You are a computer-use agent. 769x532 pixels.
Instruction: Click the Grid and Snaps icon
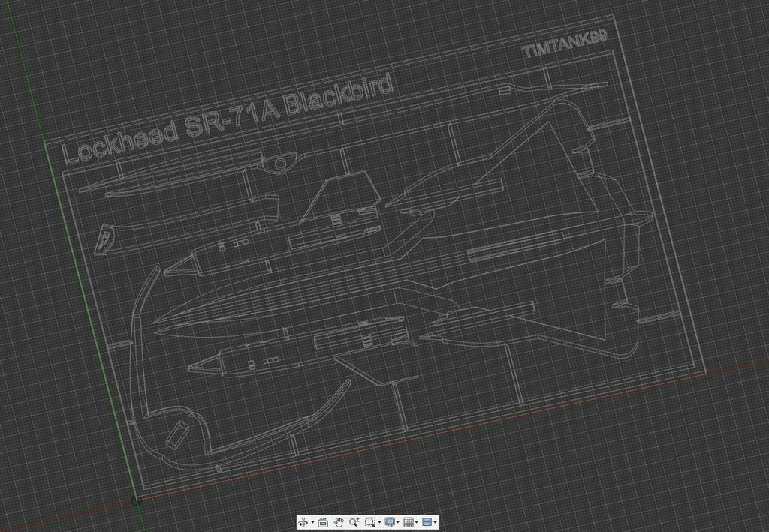(409, 522)
